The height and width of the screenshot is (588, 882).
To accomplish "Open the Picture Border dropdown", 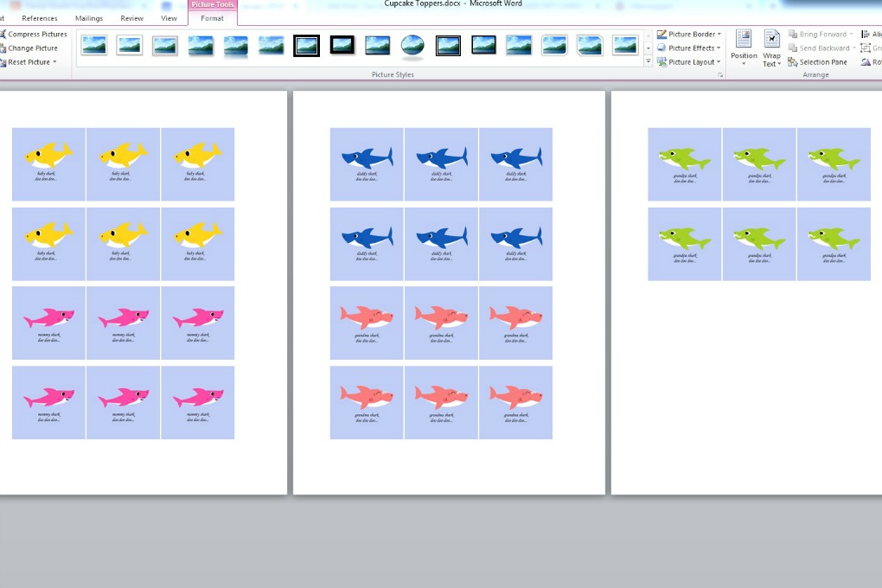I will coord(689,34).
